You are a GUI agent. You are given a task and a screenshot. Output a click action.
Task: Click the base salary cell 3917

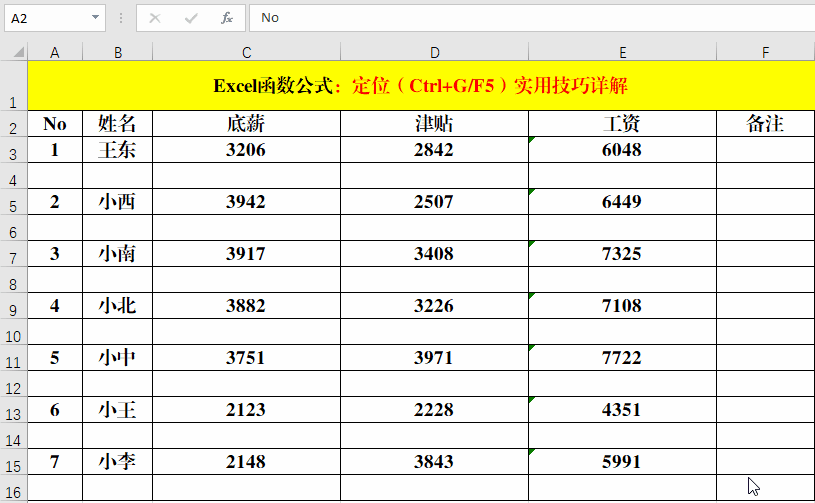pyautogui.click(x=246, y=254)
